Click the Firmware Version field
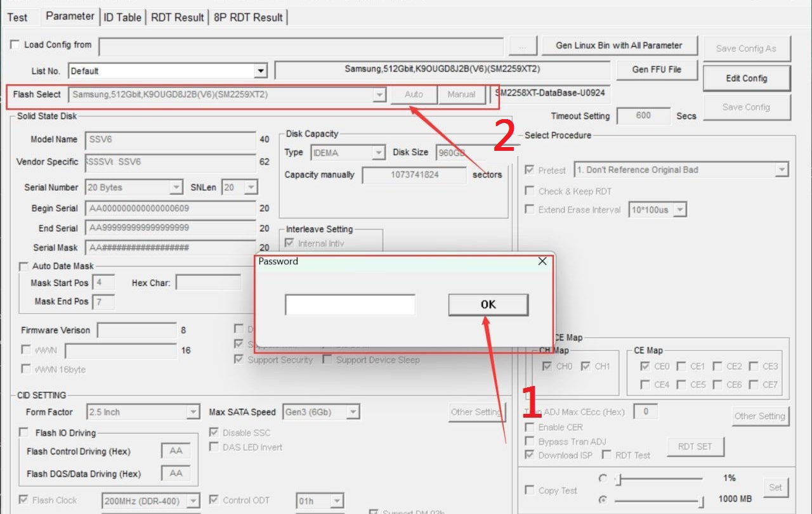 136,330
